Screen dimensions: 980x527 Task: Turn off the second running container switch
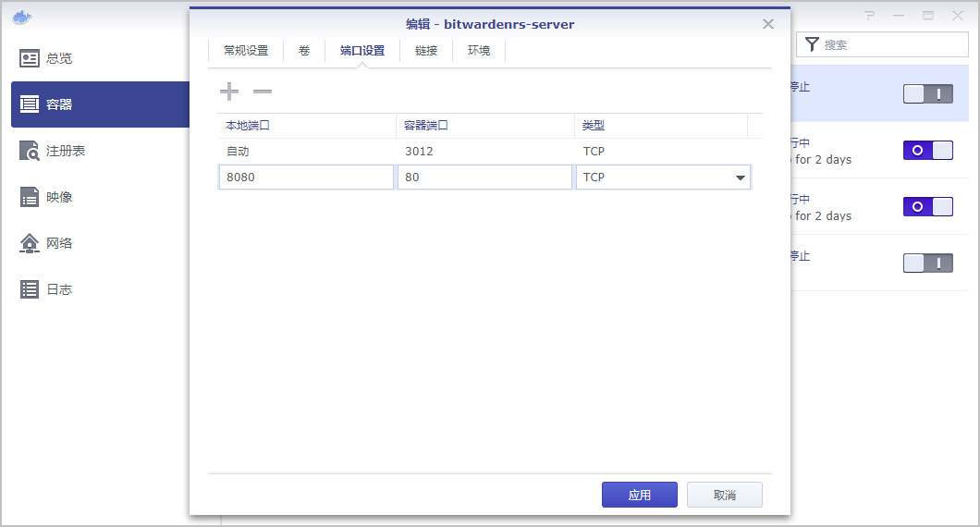pos(927,207)
